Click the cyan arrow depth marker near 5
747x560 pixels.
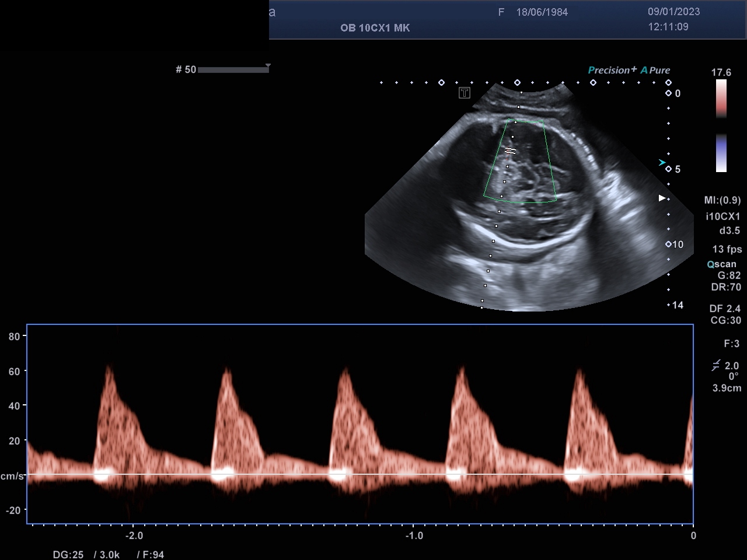point(662,163)
